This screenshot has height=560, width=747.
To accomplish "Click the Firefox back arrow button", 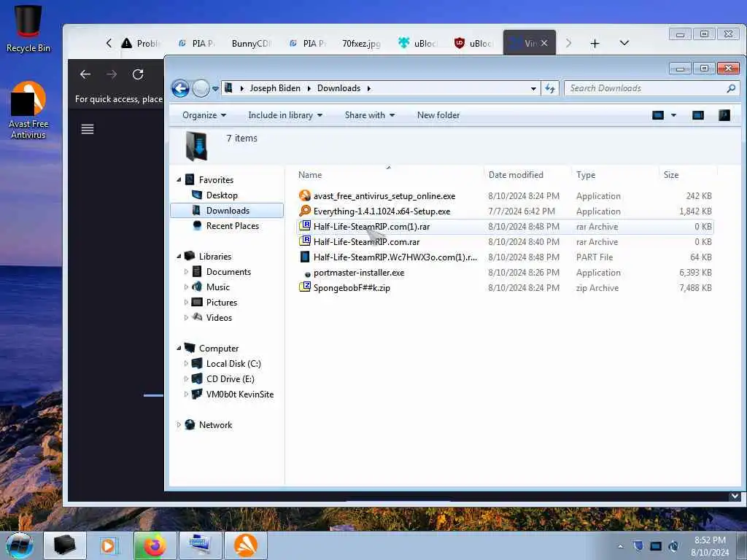I will tap(85, 74).
